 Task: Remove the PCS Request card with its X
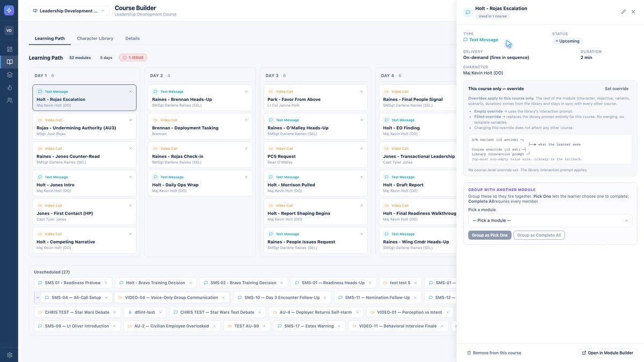click(x=362, y=149)
